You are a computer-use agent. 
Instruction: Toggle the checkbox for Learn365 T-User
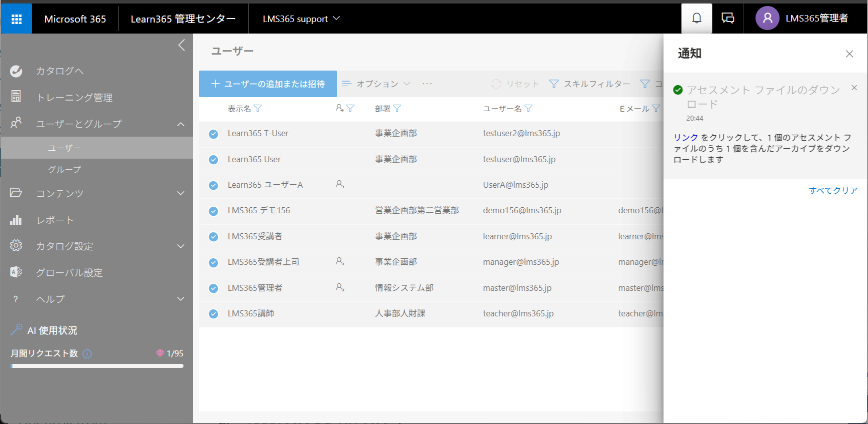(213, 134)
